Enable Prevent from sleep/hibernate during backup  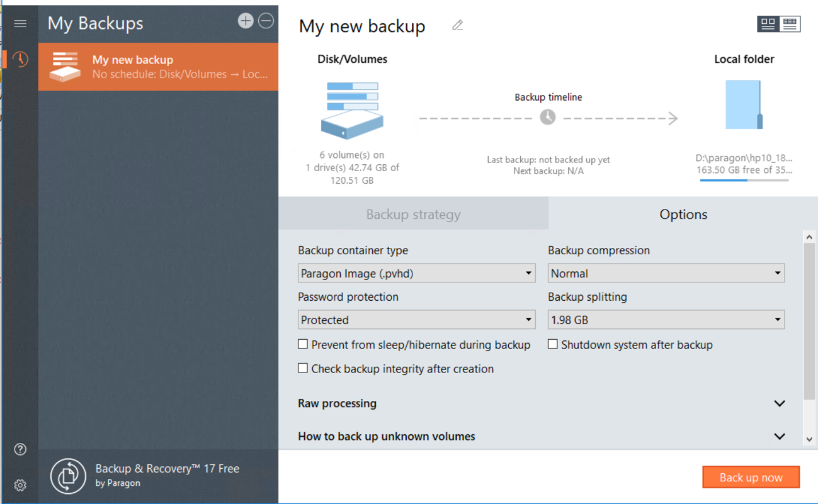(x=304, y=344)
